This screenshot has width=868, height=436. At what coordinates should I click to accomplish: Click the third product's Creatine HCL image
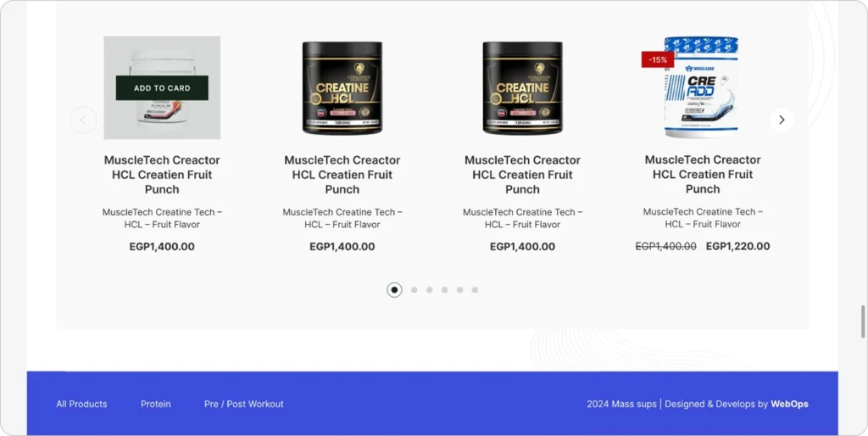(x=522, y=88)
